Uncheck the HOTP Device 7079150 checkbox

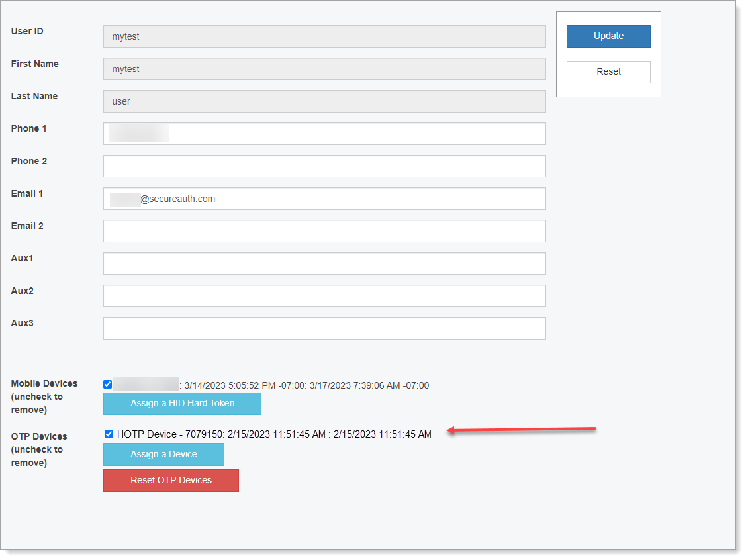[109, 434]
